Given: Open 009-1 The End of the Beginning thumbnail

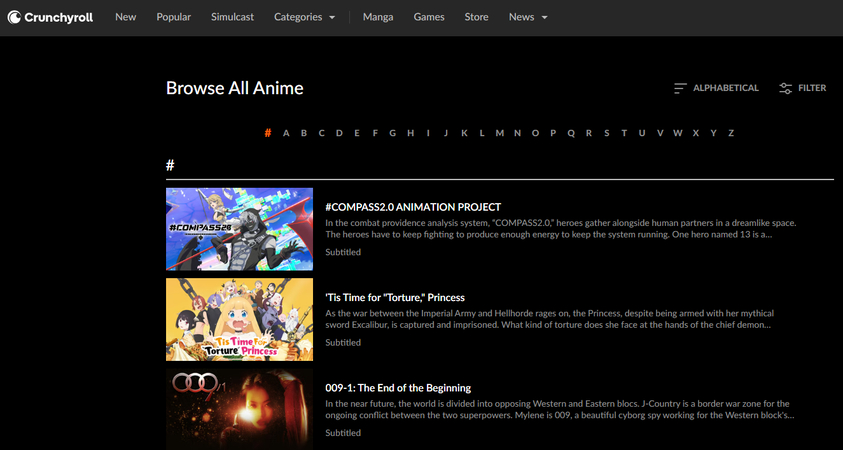Looking at the screenshot, I should (239, 409).
